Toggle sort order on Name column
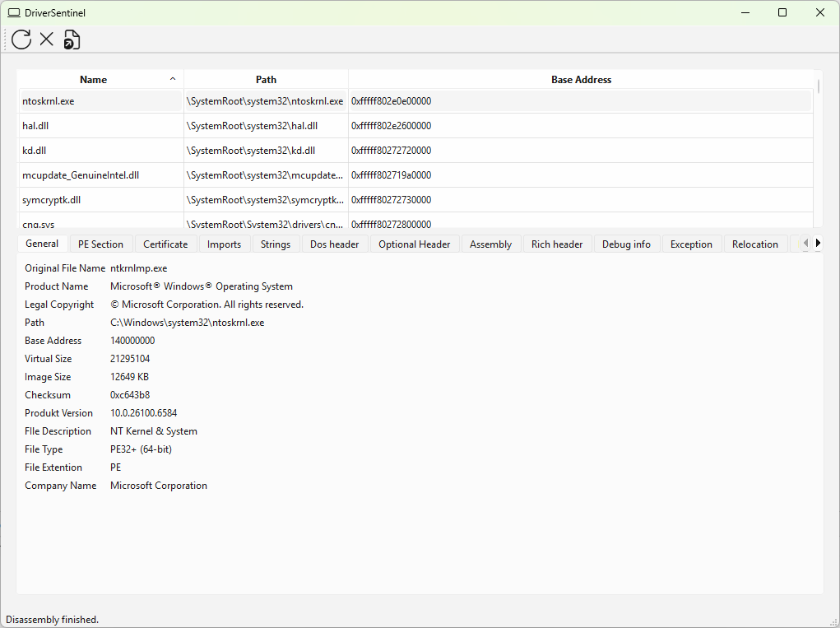 pyautogui.click(x=94, y=80)
